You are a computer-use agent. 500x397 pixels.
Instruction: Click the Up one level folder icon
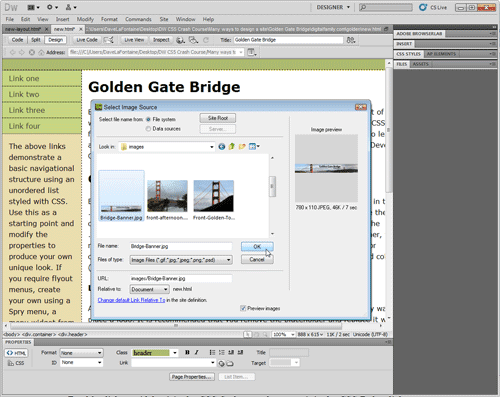pos(232,147)
